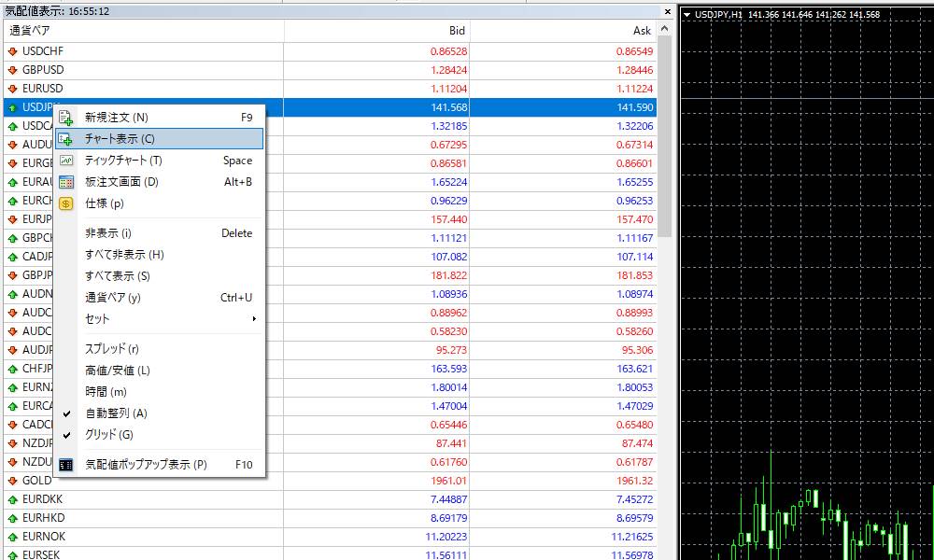Click the チャート表示 chart window icon
This screenshot has height=560, width=934.
66,139
